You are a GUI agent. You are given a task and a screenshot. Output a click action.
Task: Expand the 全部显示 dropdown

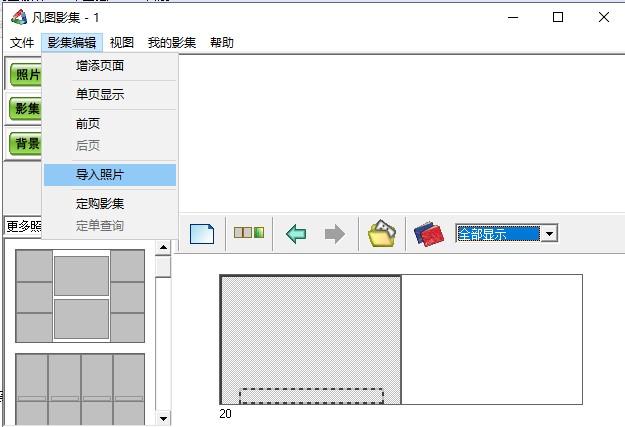pos(549,233)
